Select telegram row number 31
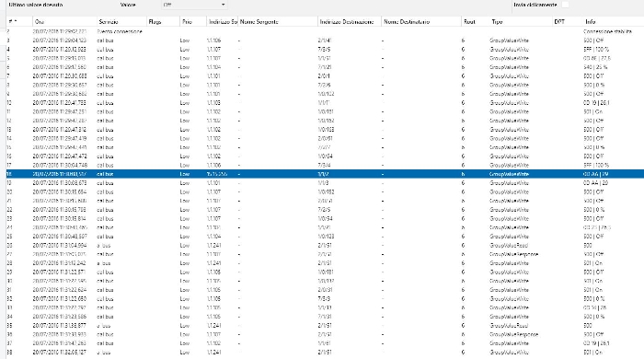 (x=325, y=290)
